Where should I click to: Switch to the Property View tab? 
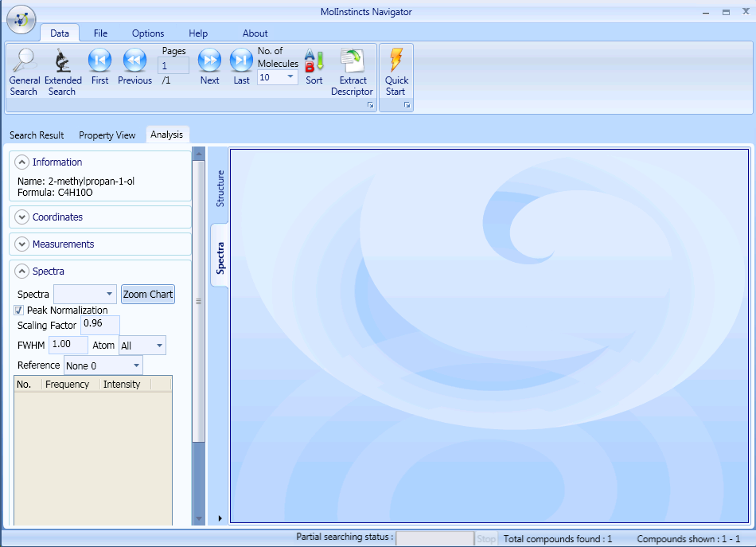point(107,135)
